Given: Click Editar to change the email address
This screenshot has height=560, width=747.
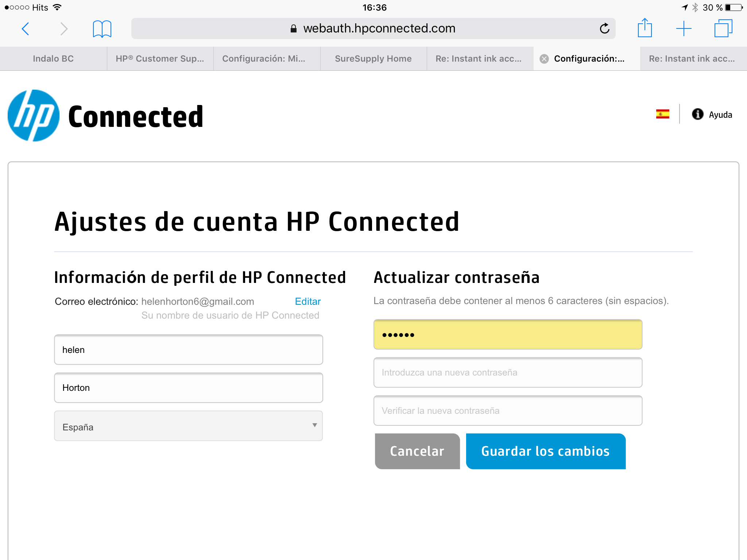Looking at the screenshot, I should pyautogui.click(x=307, y=301).
